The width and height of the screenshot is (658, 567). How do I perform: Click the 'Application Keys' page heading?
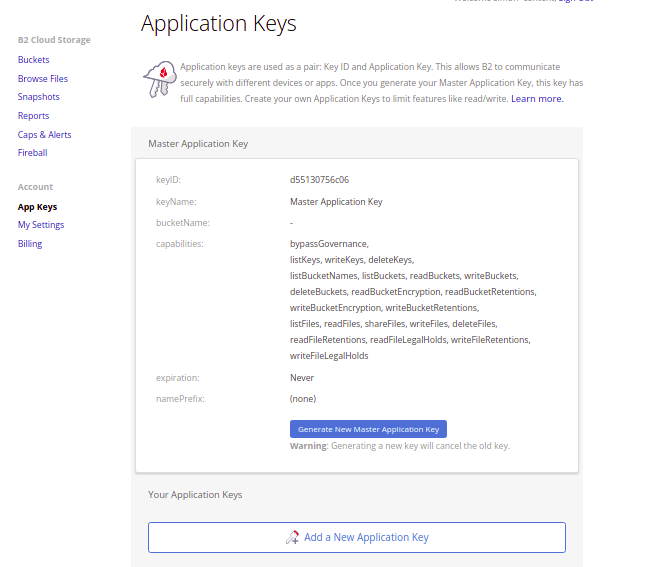[219, 23]
